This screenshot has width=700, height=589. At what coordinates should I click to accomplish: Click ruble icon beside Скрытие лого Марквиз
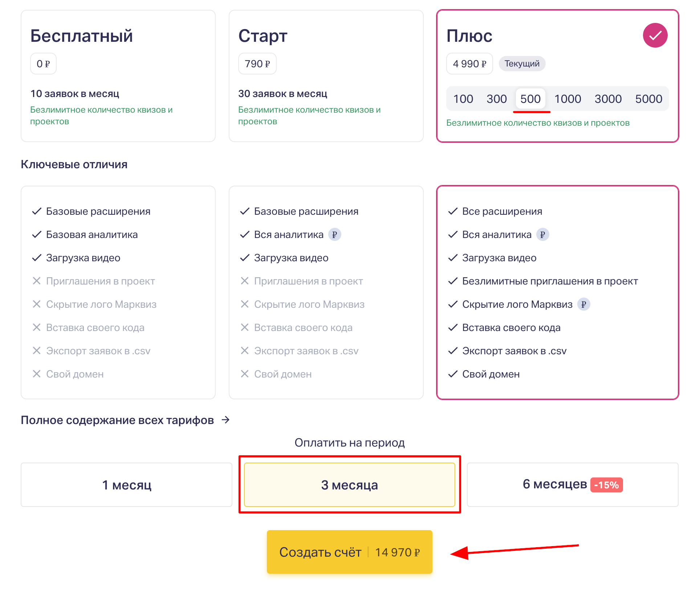583,304
